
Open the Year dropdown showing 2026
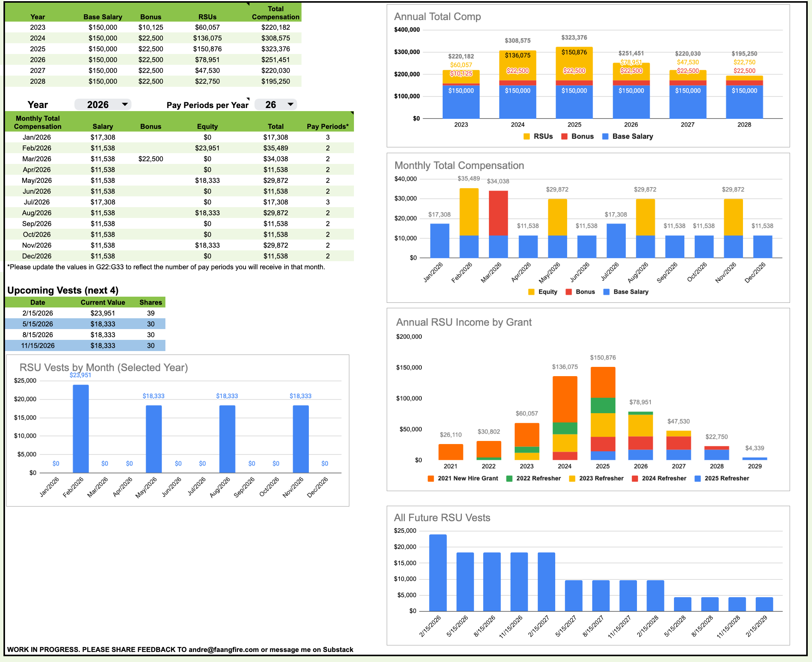click(103, 105)
